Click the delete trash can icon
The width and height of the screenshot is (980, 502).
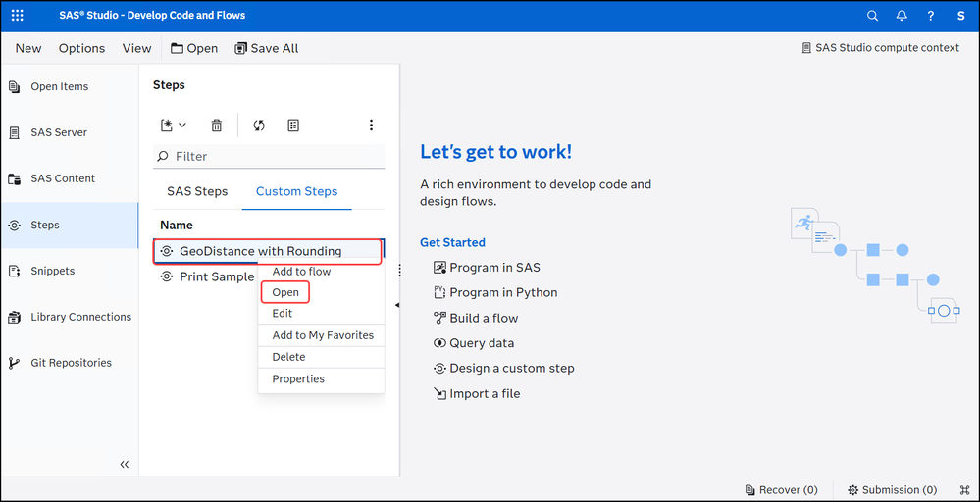216,125
